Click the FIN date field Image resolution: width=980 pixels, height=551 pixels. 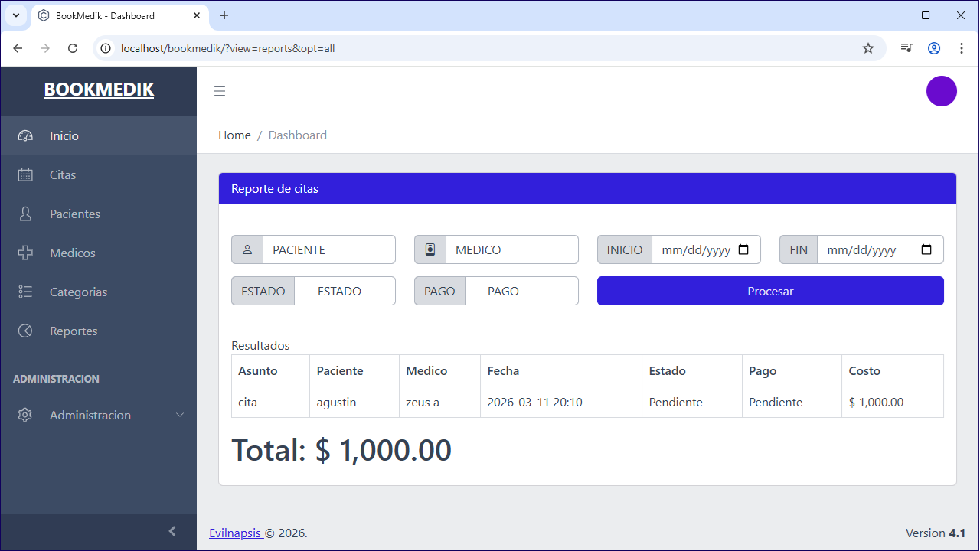(880, 249)
